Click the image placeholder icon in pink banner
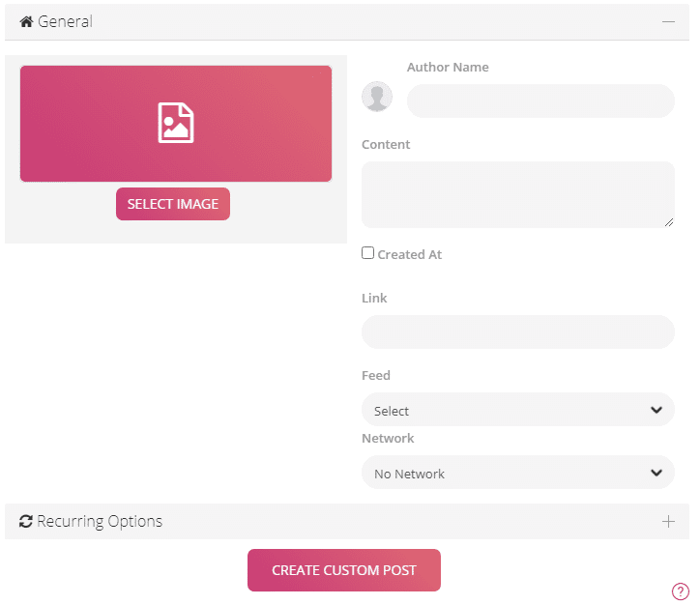 pos(176,124)
